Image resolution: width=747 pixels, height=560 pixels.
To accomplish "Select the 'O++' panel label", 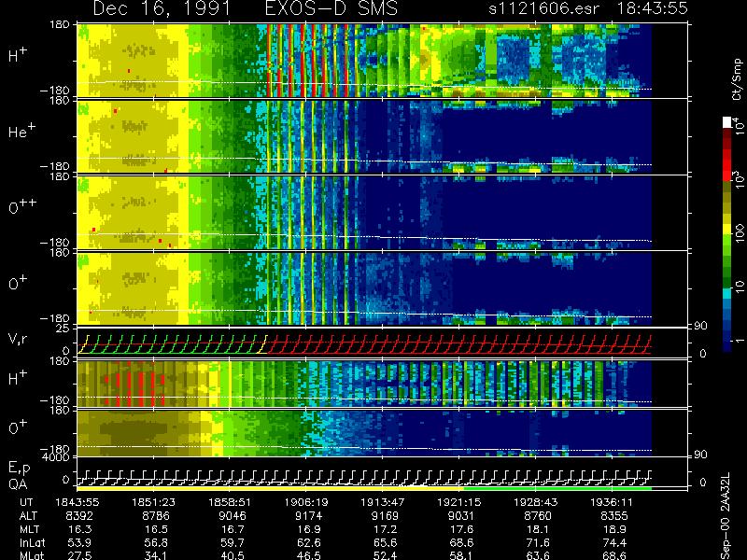I will (x=22, y=206).
